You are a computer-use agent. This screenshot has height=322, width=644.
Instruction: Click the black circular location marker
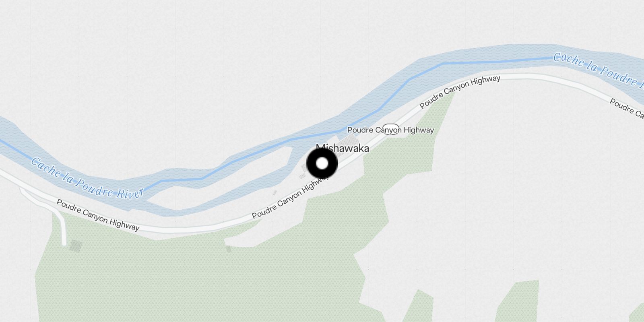tap(322, 163)
